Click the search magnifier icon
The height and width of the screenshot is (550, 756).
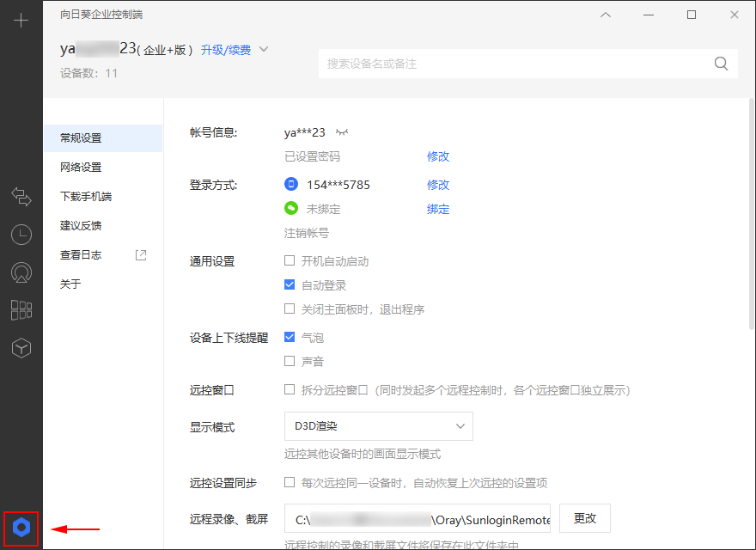point(721,64)
